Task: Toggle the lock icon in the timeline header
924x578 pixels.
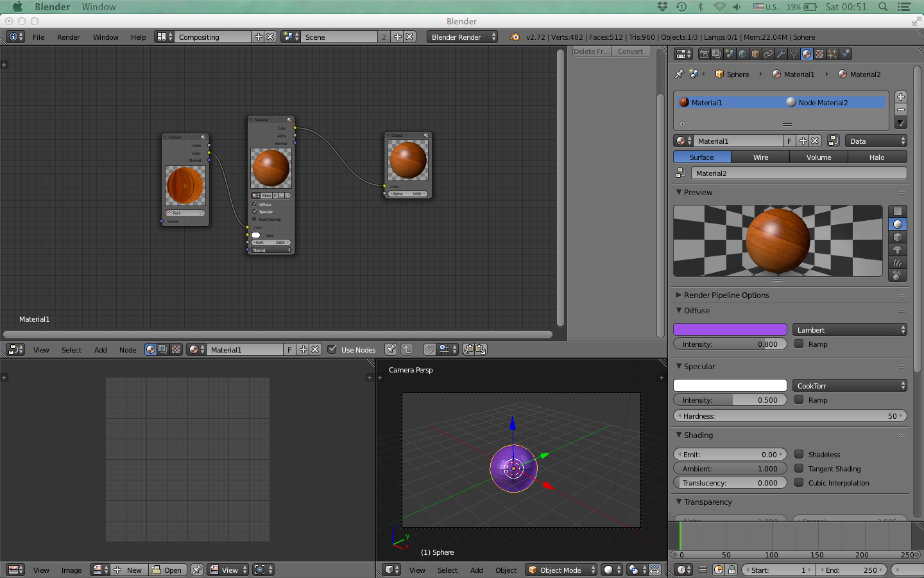Action: (732, 570)
